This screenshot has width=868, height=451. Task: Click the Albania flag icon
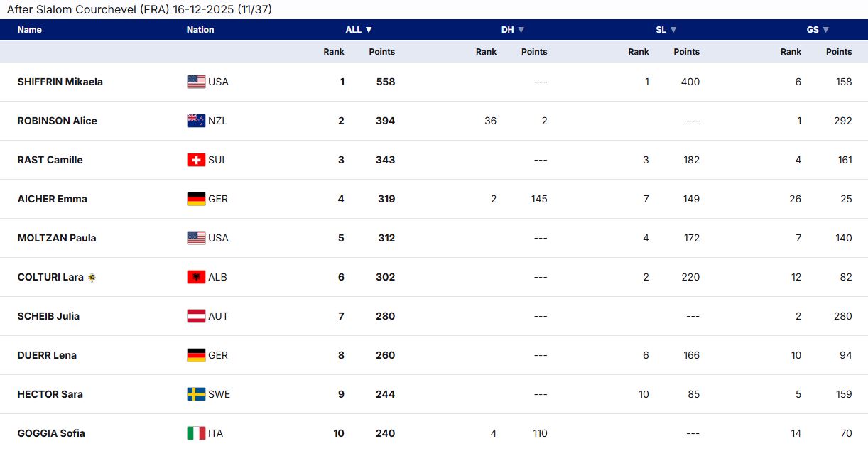tap(196, 277)
